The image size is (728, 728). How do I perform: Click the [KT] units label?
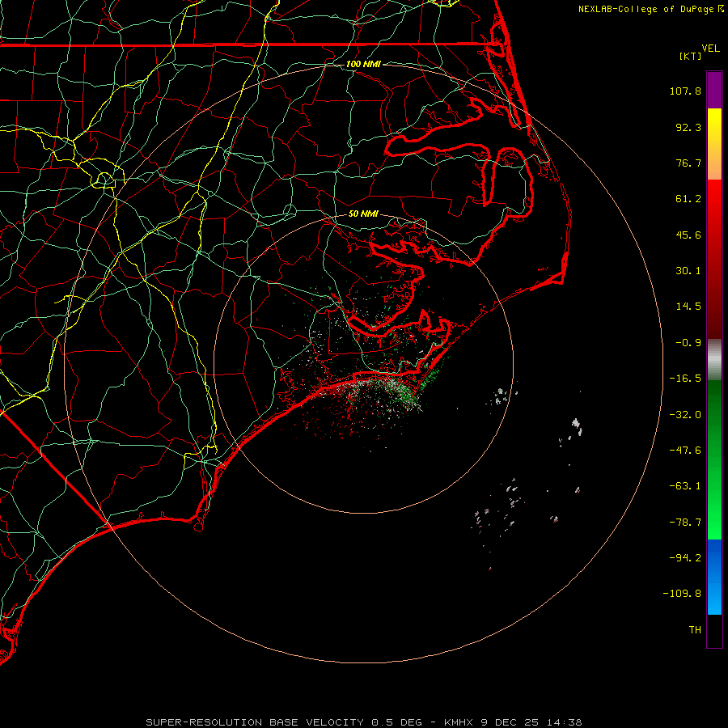pos(691,56)
